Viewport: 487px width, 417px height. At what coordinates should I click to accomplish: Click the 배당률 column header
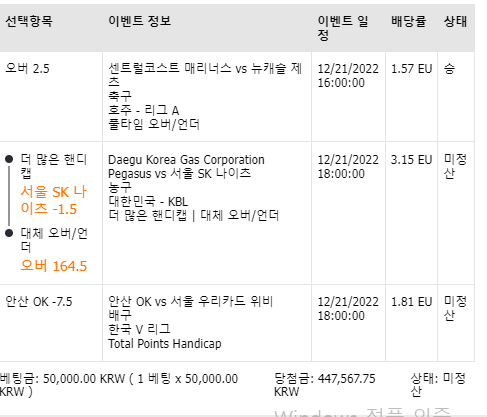point(409,21)
